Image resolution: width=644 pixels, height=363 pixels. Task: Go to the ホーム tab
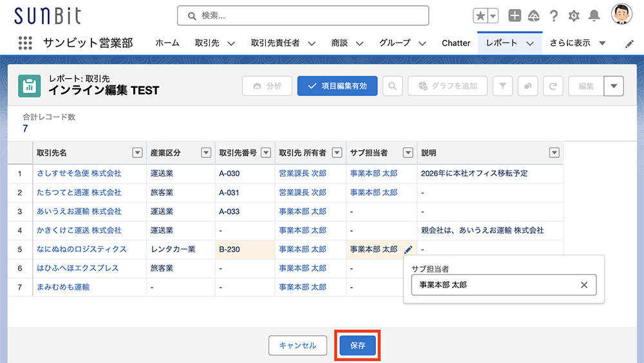tap(167, 43)
